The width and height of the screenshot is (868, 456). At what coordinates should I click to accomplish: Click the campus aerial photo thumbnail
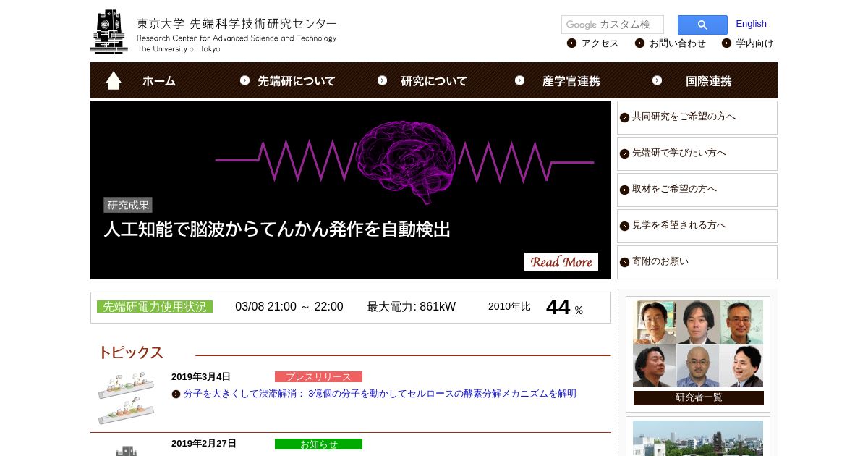698,439
